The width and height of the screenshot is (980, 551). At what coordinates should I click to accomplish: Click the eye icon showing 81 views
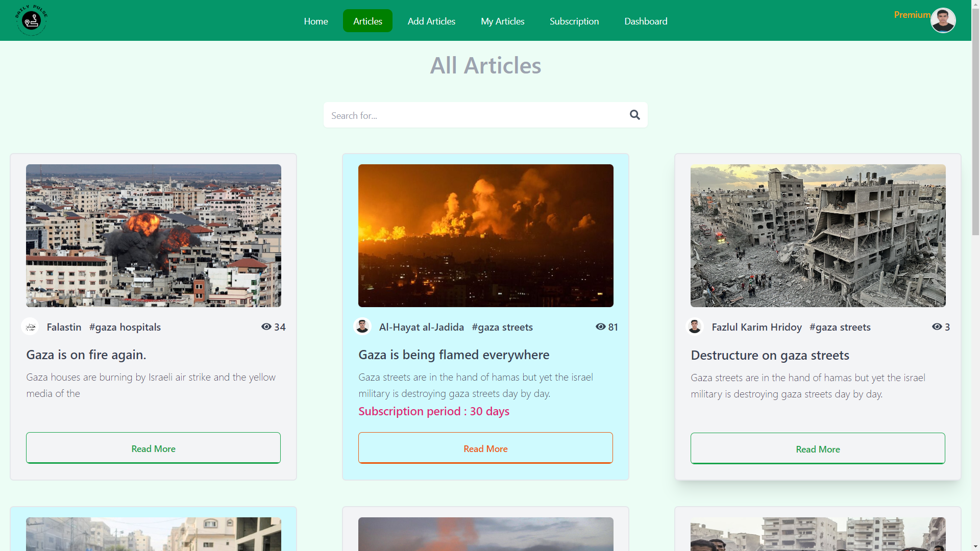pyautogui.click(x=600, y=327)
